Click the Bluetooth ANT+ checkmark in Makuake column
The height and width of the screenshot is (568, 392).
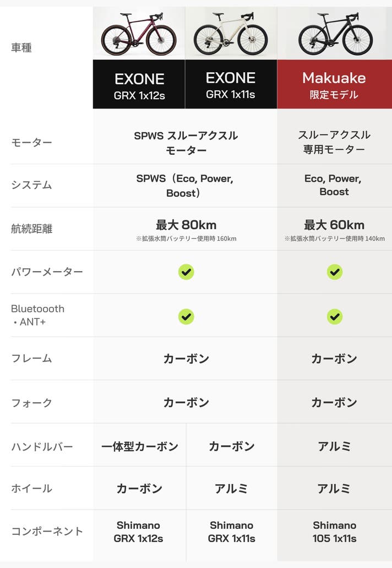pos(334,316)
